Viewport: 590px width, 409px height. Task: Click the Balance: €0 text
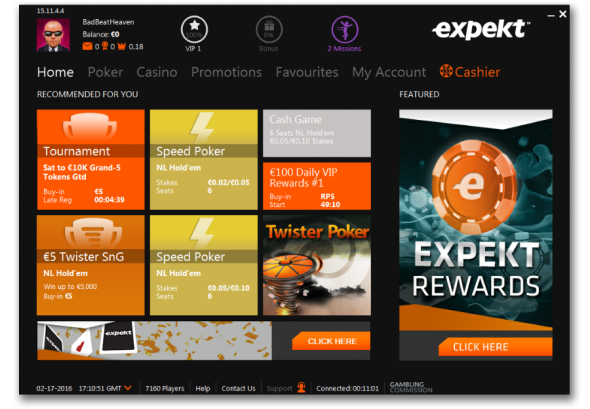101,34
